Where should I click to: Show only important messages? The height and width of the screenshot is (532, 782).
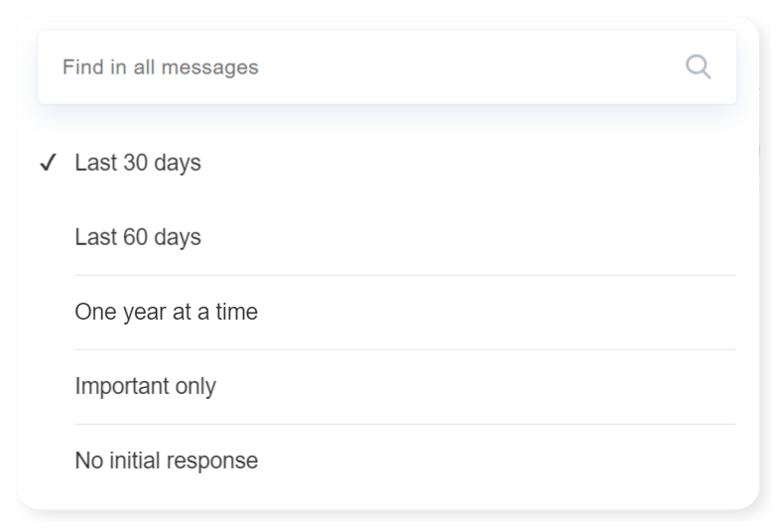(145, 386)
